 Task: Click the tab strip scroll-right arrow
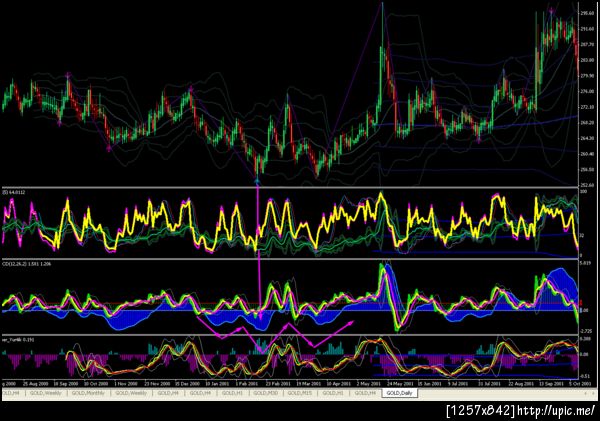(593, 393)
